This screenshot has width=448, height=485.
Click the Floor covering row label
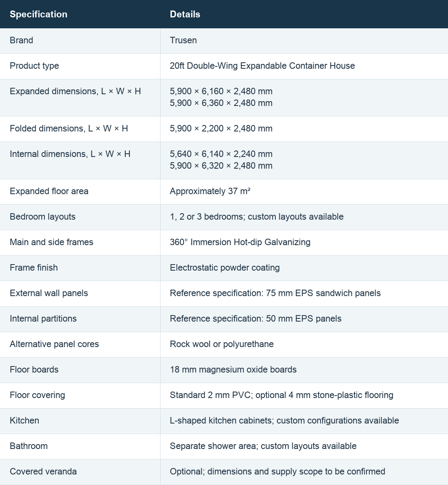(x=38, y=395)
